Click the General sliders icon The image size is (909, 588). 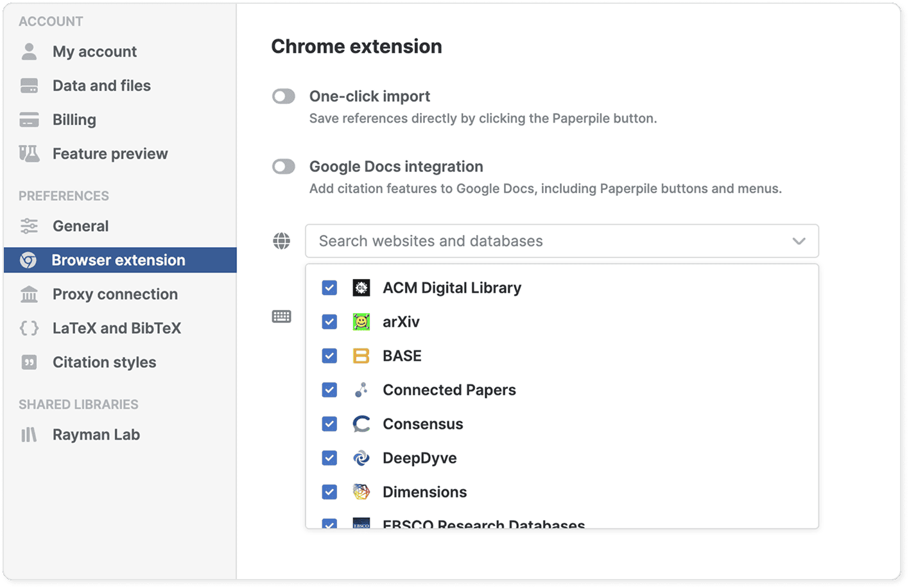click(29, 226)
